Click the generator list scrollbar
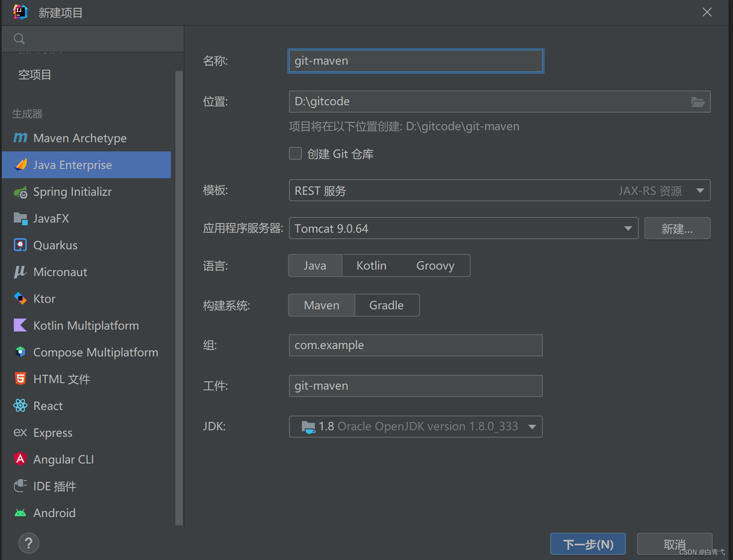This screenshot has width=733, height=560. click(179, 298)
